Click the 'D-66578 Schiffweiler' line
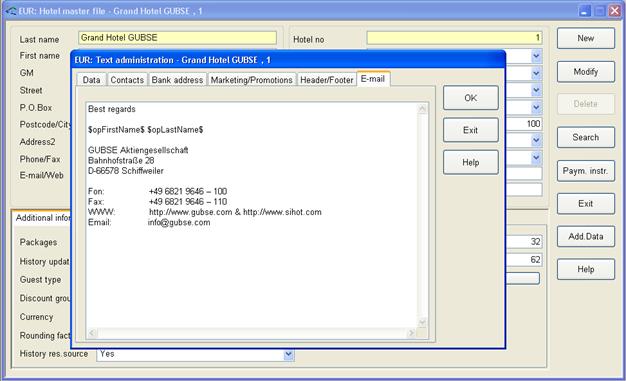Image resolution: width=626 pixels, height=381 pixels. point(126,171)
